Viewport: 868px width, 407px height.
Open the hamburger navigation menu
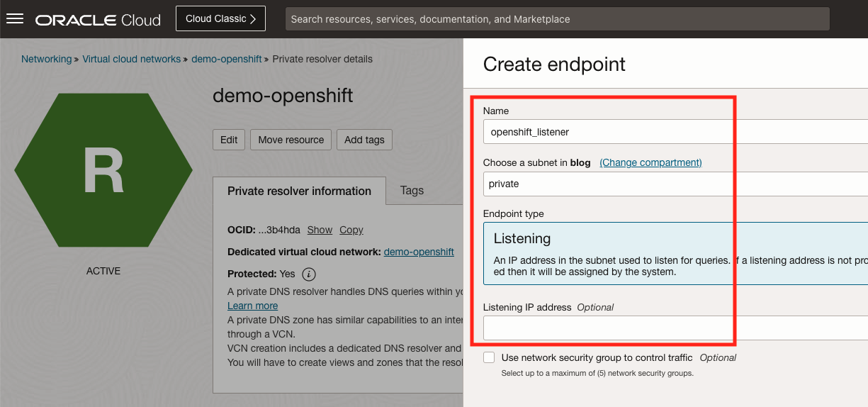point(15,19)
